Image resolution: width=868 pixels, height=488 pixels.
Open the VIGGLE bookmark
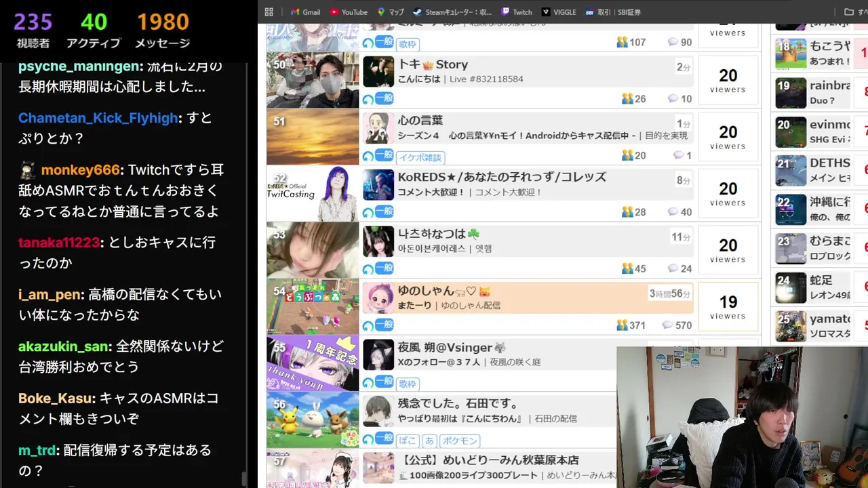click(x=559, y=12)
